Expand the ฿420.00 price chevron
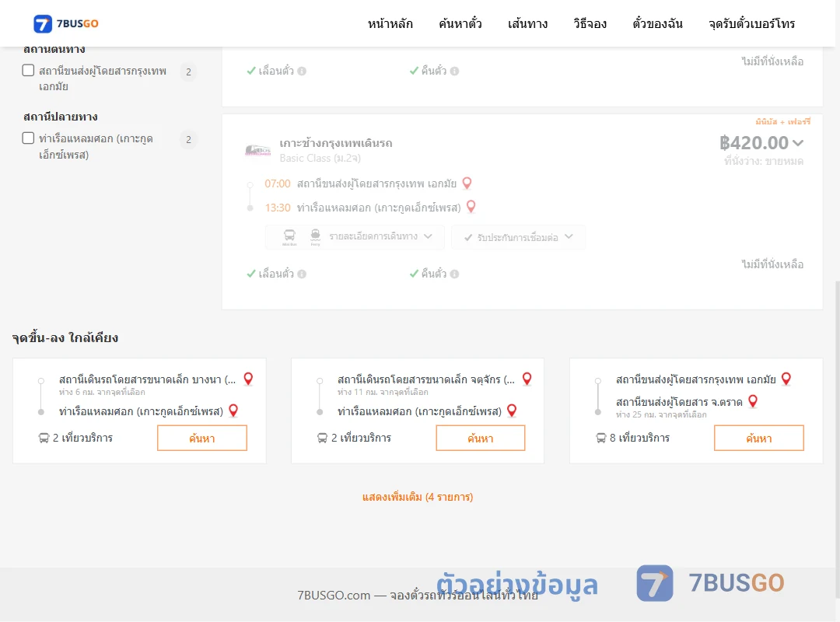This screenshot has width=840, height=622. 798,143
